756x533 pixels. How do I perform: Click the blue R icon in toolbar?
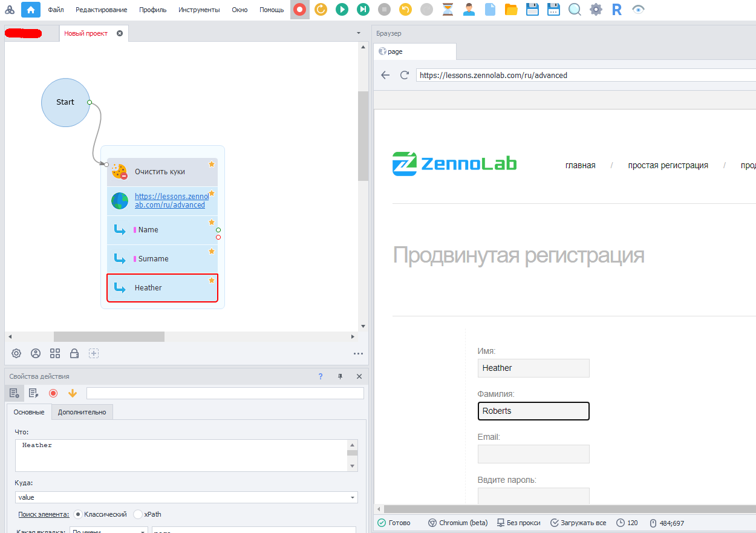click(617, 9)
